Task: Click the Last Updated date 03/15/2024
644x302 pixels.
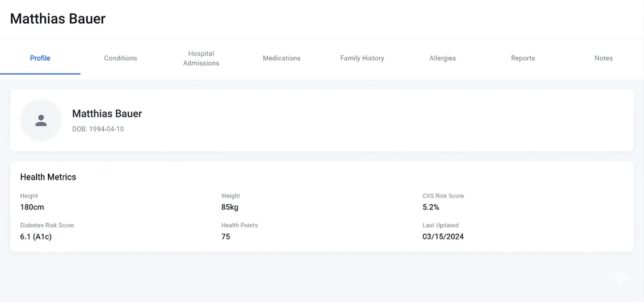Action: tap(443, 236)
